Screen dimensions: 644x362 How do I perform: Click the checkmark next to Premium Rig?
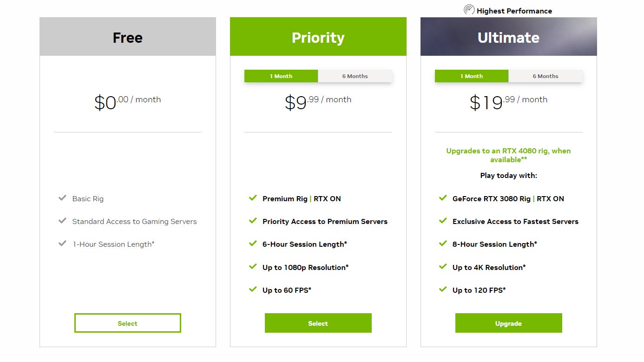253,198
